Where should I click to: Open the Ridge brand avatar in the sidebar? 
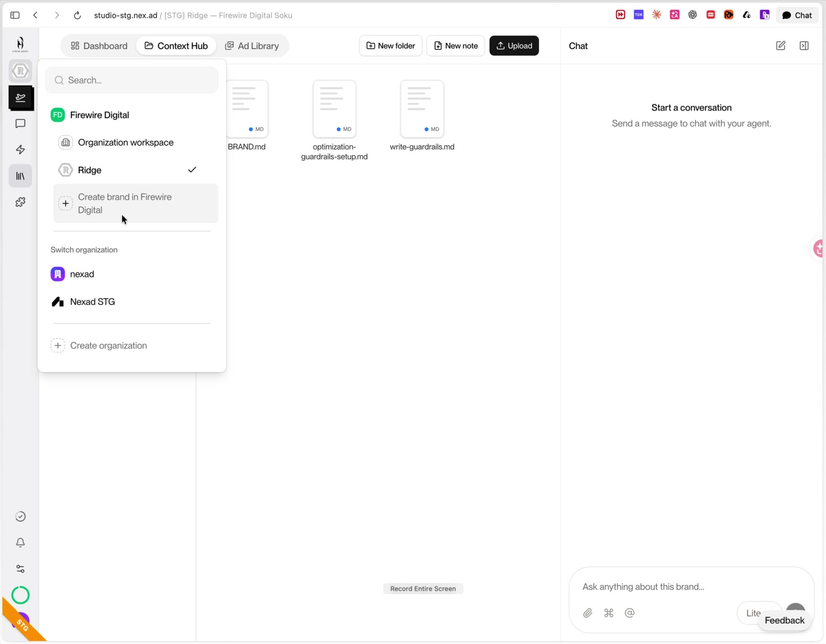pos(21,71)
